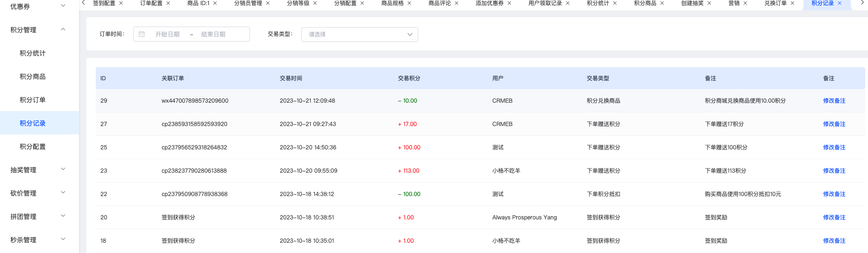Close the 积分统计 tab
Screen dimensions: 868x253
point(615,3)
